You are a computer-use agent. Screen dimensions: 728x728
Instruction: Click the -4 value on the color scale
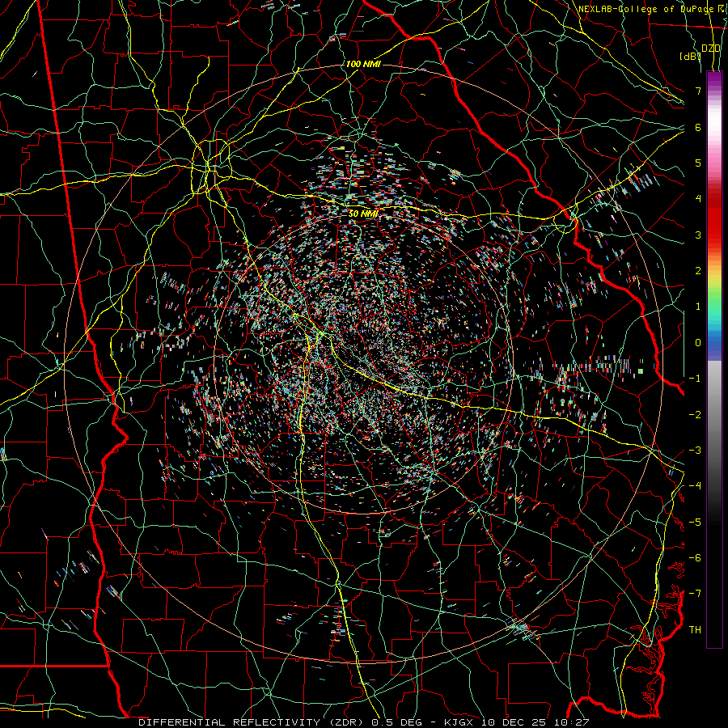pyautogui.click(x=695, y=486)
